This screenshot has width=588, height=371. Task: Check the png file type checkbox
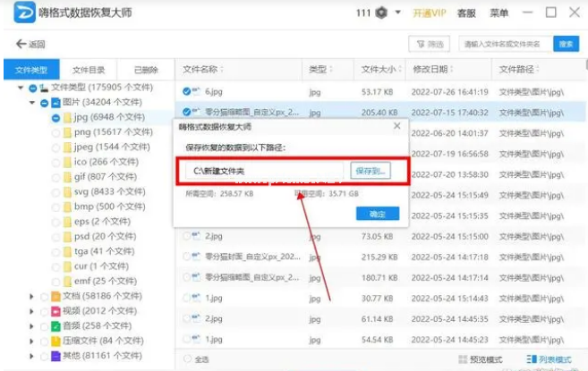pos(55,132)
